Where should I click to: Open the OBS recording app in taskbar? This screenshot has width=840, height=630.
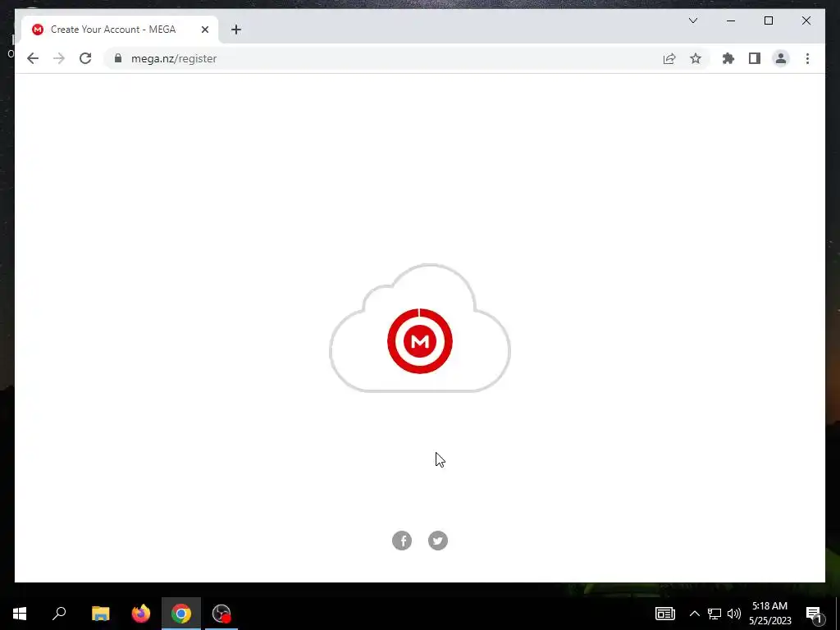coord(221,614)
